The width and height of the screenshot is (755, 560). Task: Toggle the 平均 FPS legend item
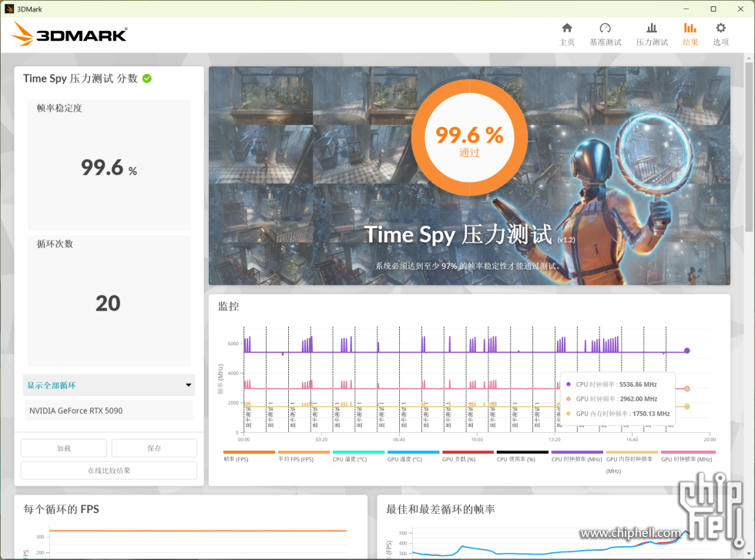(304, 456)
